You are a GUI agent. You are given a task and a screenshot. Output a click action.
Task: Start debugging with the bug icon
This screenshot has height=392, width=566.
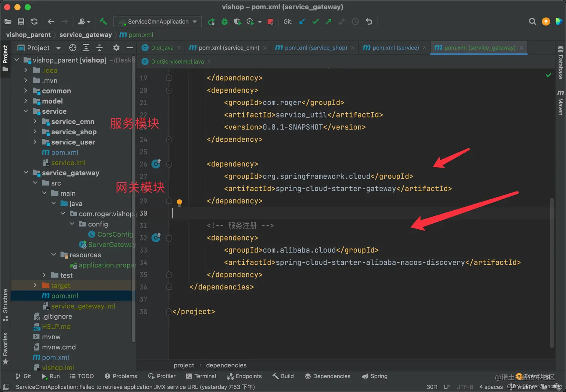[x=225, y=22]
